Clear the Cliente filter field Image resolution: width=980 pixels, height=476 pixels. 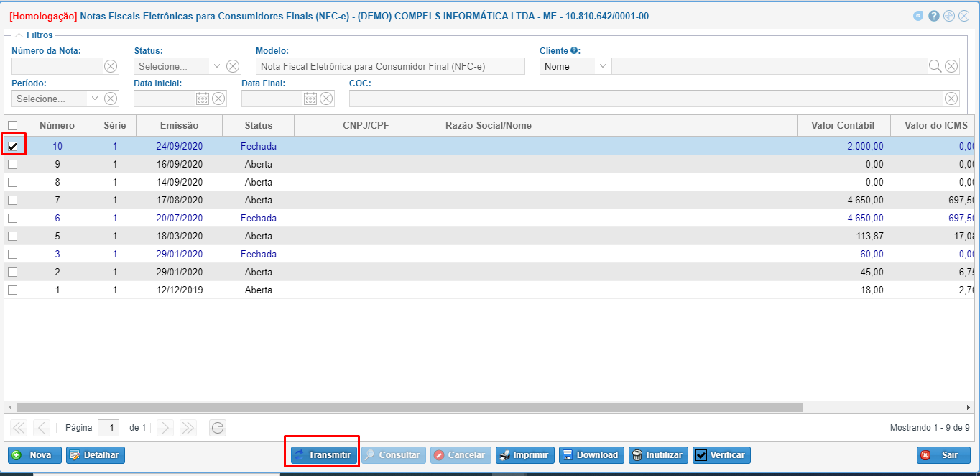point(951,66)
